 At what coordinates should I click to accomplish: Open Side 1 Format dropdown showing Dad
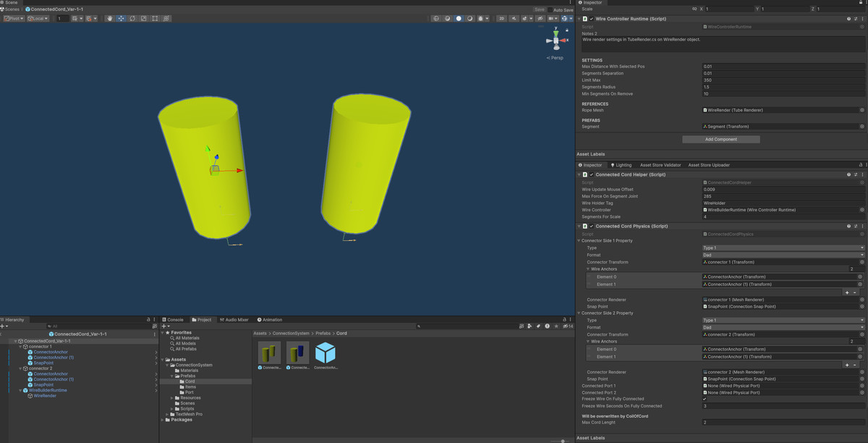783,255
